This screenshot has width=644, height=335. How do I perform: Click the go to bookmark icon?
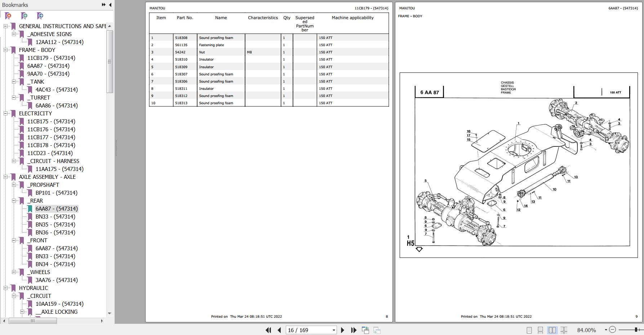pyautogui.click(x=40, y=16)
